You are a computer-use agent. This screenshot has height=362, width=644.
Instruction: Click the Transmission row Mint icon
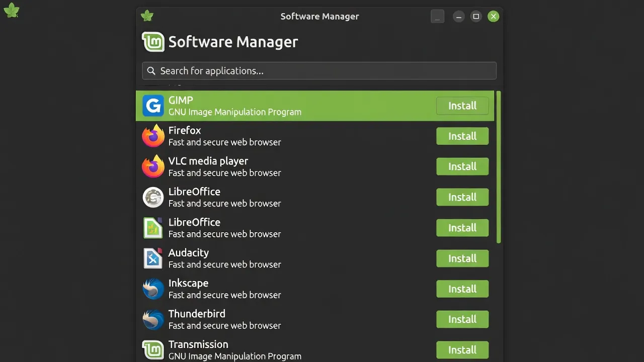153,350
